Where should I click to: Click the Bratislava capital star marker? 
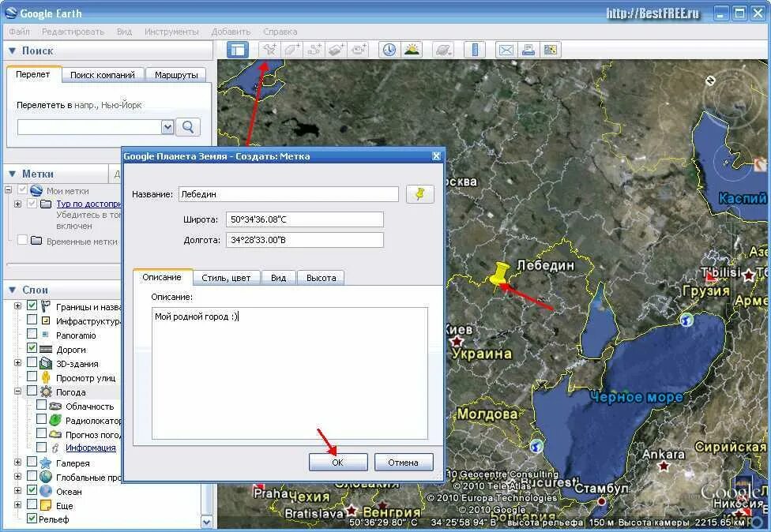(351, 511)
